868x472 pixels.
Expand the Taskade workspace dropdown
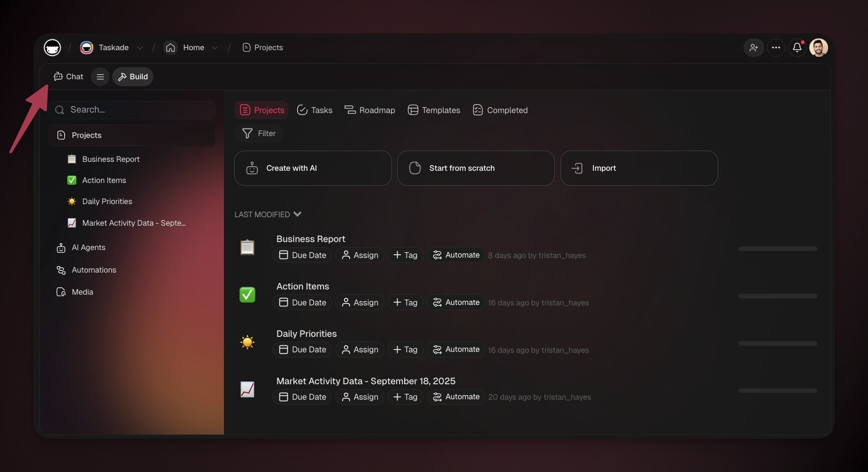click(x=139, y=48)
